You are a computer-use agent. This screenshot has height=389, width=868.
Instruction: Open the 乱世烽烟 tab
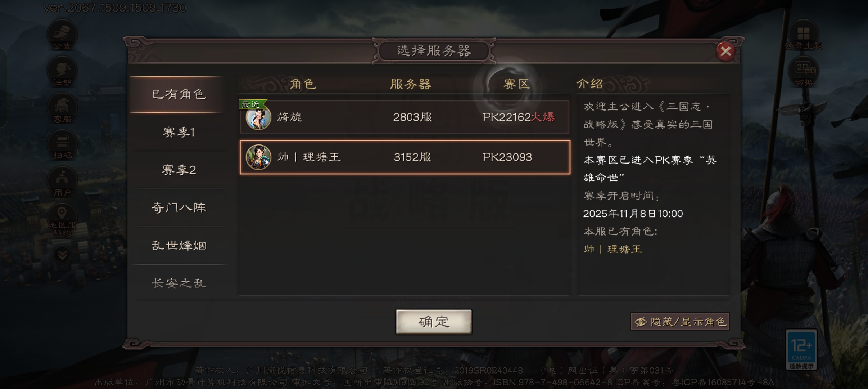(178, 246)
